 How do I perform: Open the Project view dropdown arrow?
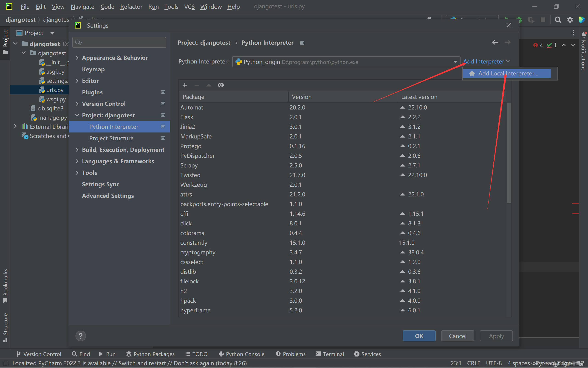[52, 33]
